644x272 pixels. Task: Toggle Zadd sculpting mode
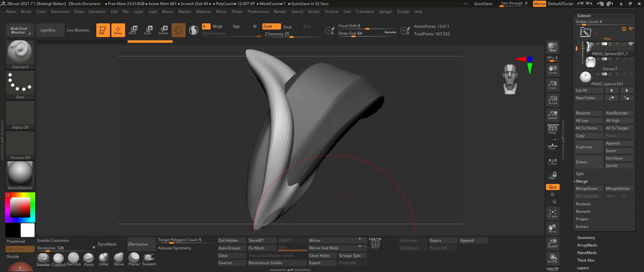(271, 26)
